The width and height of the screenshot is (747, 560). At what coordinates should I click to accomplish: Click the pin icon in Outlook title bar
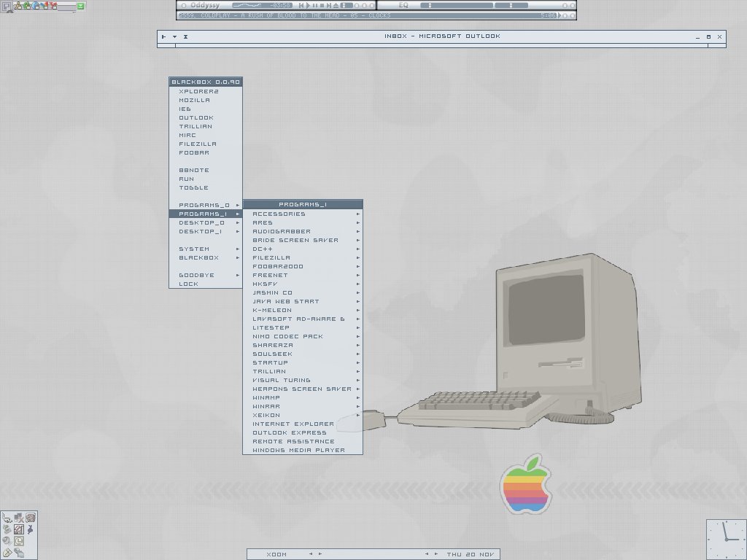(164, 36)
